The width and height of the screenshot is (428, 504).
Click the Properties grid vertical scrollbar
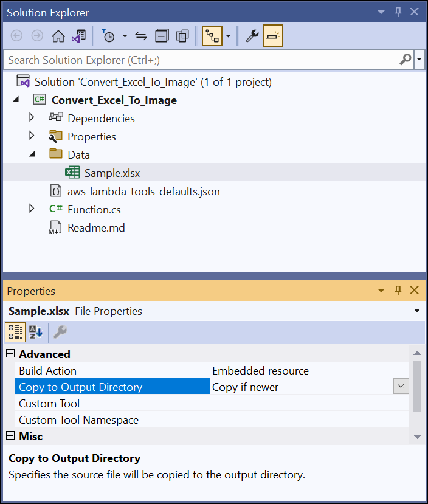click(416, 386)
